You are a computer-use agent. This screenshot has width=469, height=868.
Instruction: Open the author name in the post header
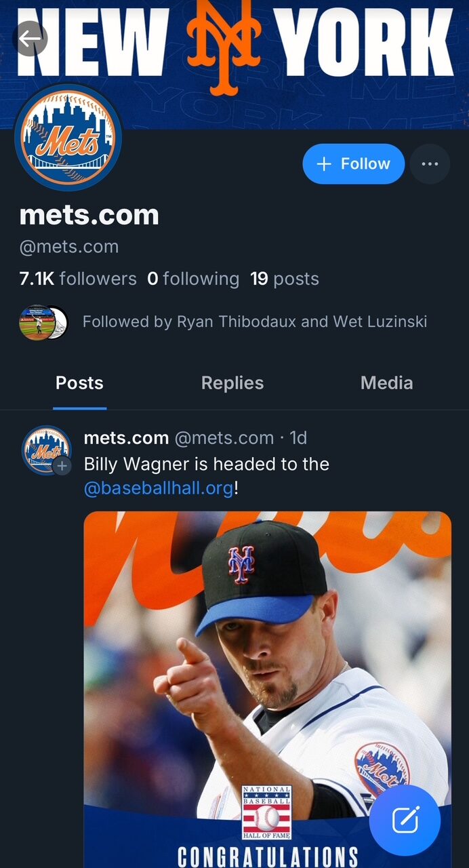(126, 438)
